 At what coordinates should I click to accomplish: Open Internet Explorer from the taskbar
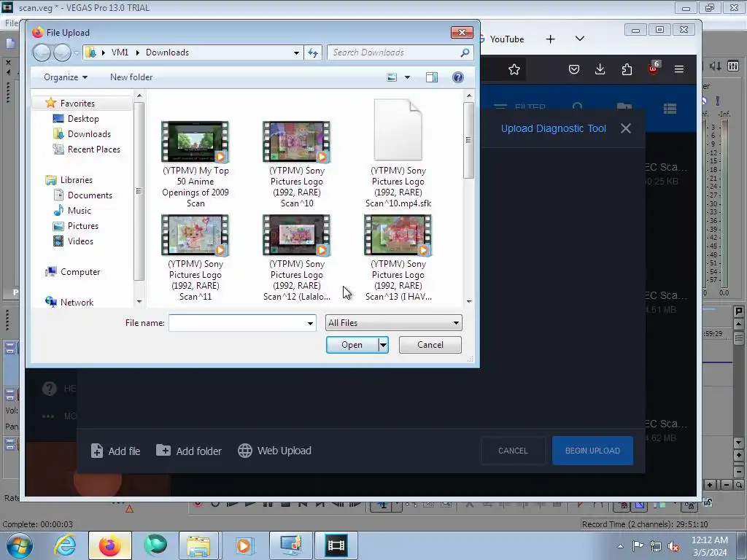coord(65,545)
